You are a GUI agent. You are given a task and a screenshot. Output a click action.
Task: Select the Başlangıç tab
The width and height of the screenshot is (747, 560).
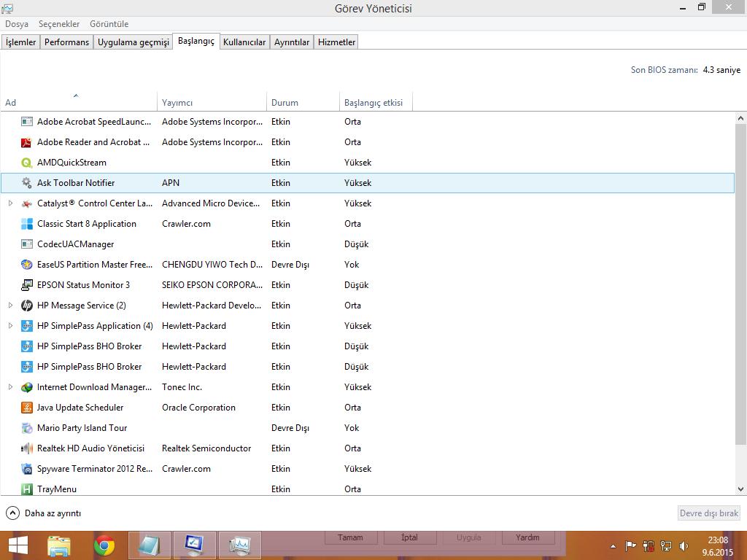click(196, 41)
